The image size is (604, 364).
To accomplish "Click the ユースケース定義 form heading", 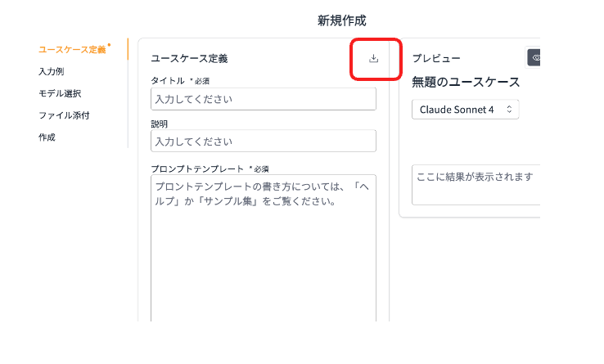I will pos(189,59).
